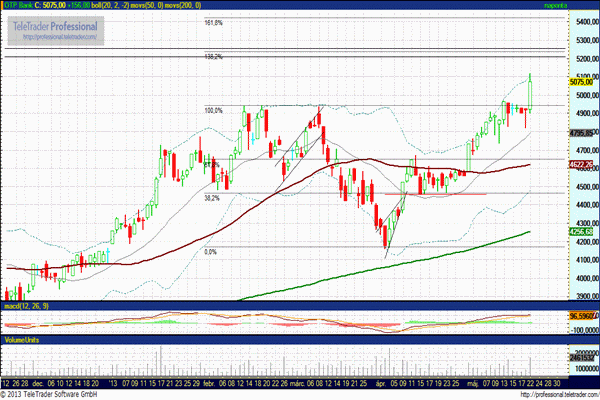Image resolution: width=600 pixels, height=400 pixels.
Task: Click the red 4622,26 moving average tag
Action: click(581, 165)
